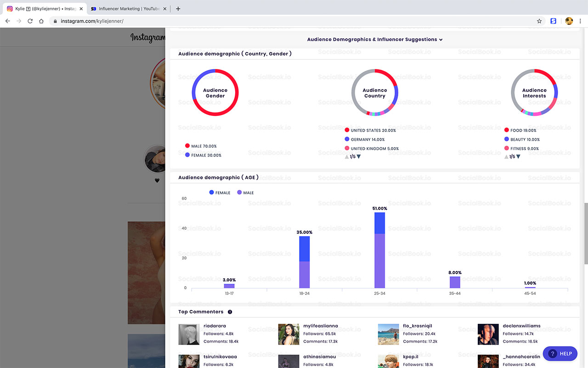The width and height of the screenshot is (588, 368).
Task: Show next page of audience interests
Action: pyautogui.click(x=518, y=157)
